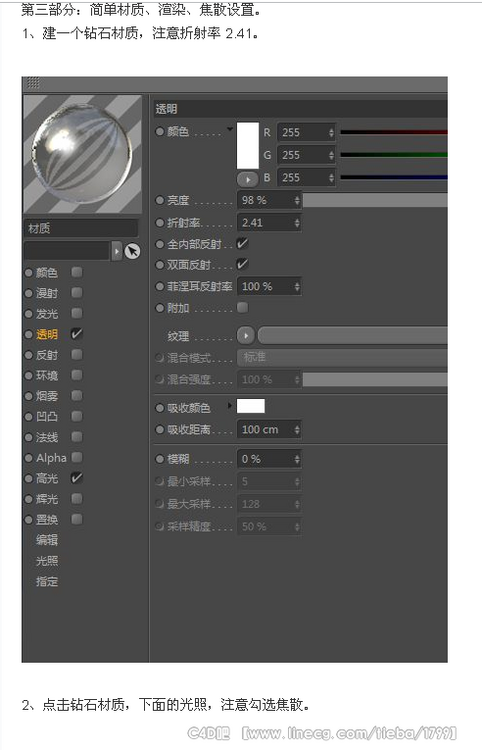Enable the 漫射 channel checkbox
The width and height of the screenshot is (482, 750).
pos(77,293)
